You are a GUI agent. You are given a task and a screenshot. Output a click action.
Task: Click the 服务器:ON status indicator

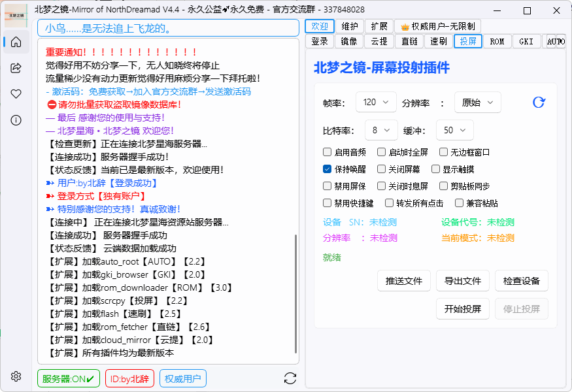tap(68, 378)
